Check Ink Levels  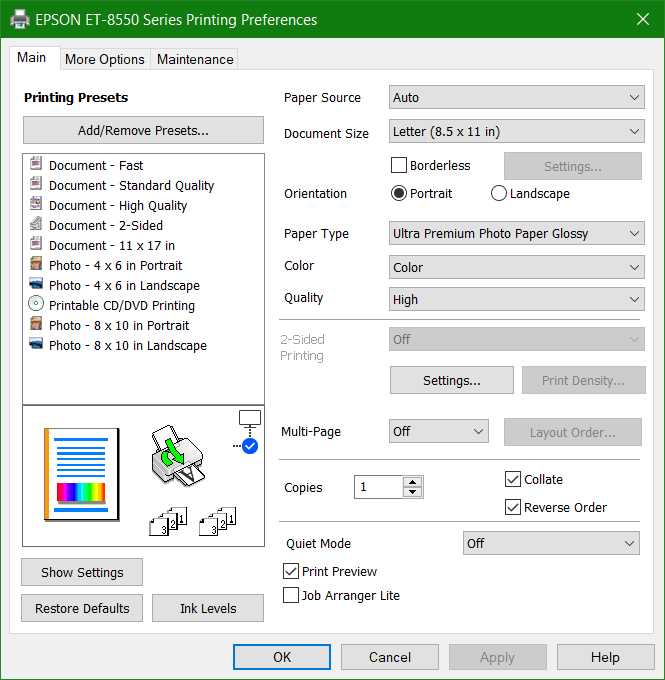208,608
